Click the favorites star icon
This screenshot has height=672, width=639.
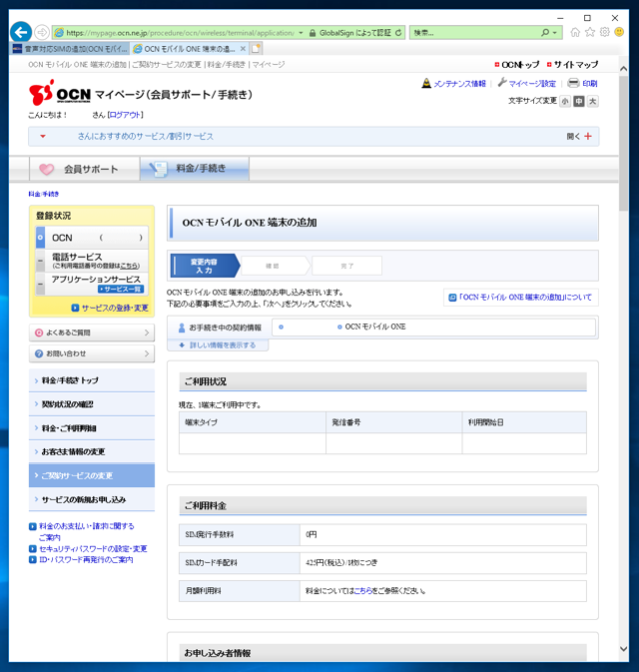(590, 32)
